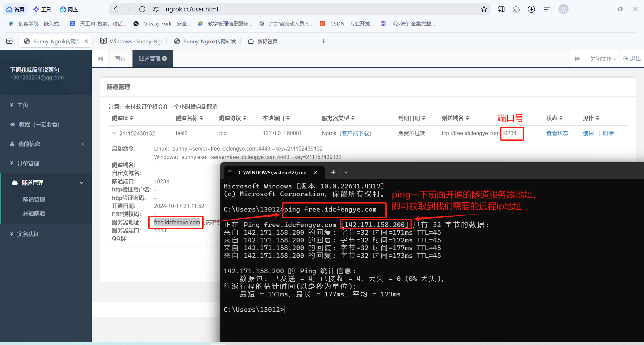Open browser downloads icon

pos(531,9)
